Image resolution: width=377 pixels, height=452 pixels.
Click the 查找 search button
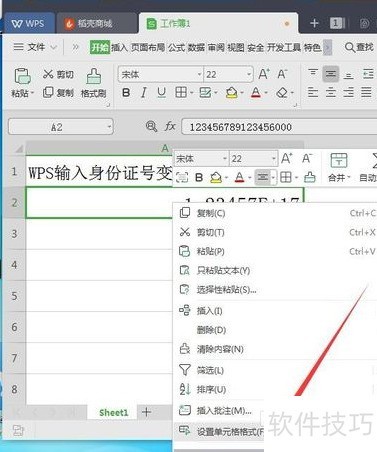coord(359,47)
